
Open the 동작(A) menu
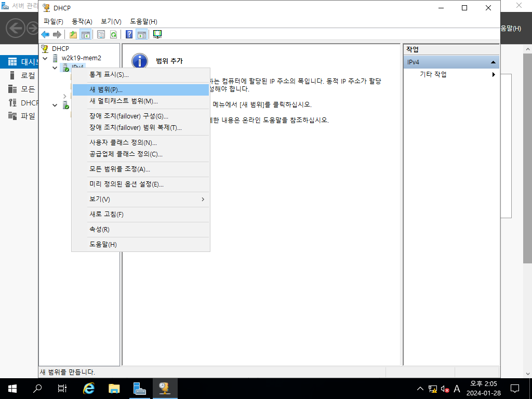click(x=82, y=21)
